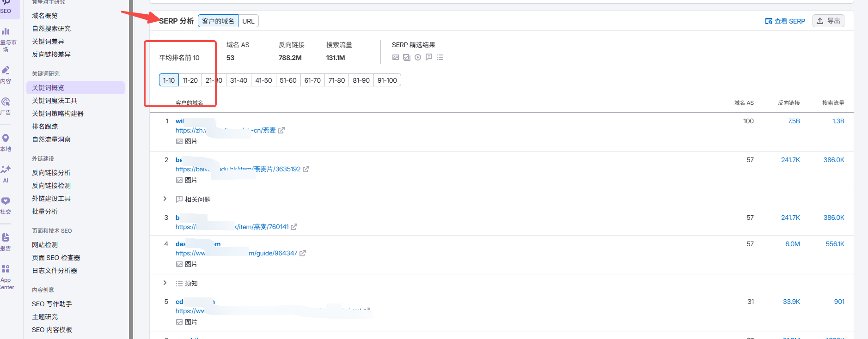The image size is (868, 339).
Task: Open 域名概览 in sidebar
Action: click(45, 16)
